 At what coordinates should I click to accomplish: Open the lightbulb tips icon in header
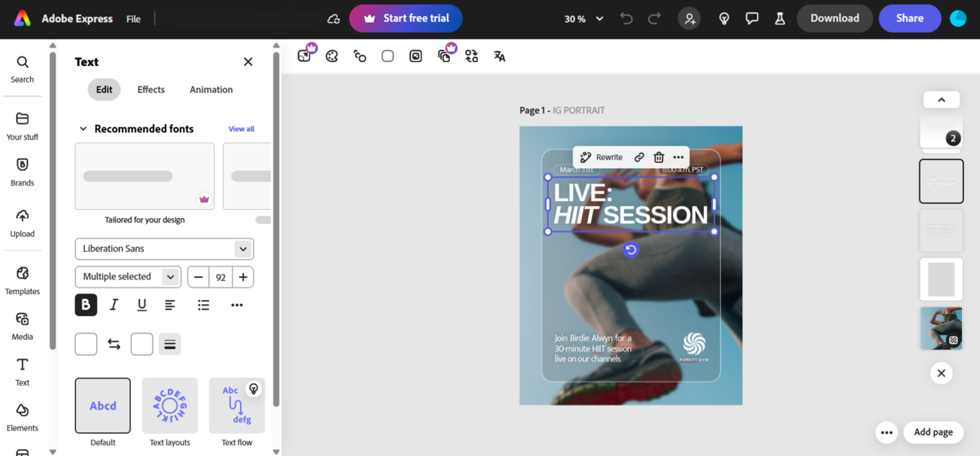tap(724, 18)
